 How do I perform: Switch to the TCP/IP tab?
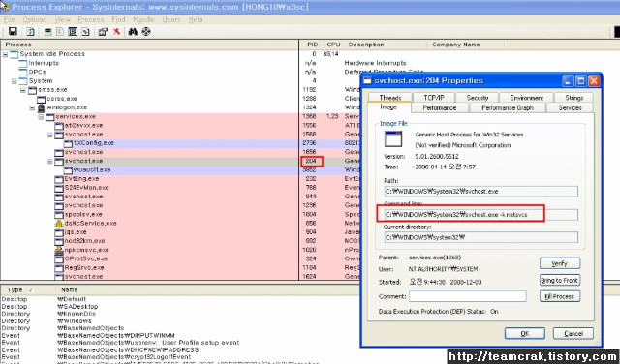coord(434,97)
